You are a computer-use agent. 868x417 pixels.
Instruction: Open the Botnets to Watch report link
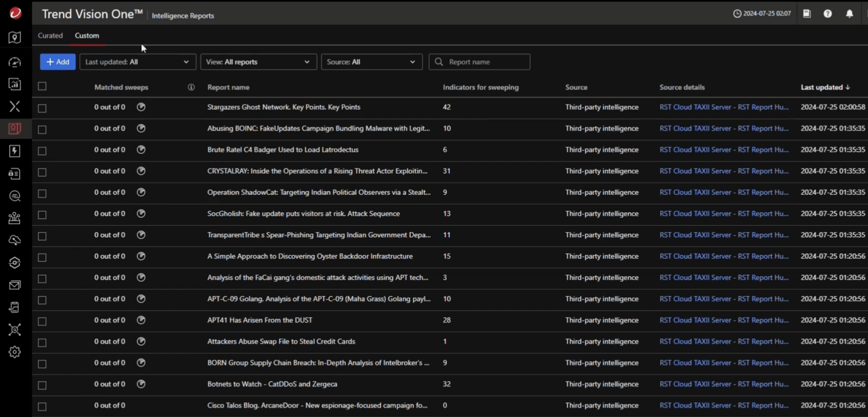pyautogui.click(x=272, y=384)
